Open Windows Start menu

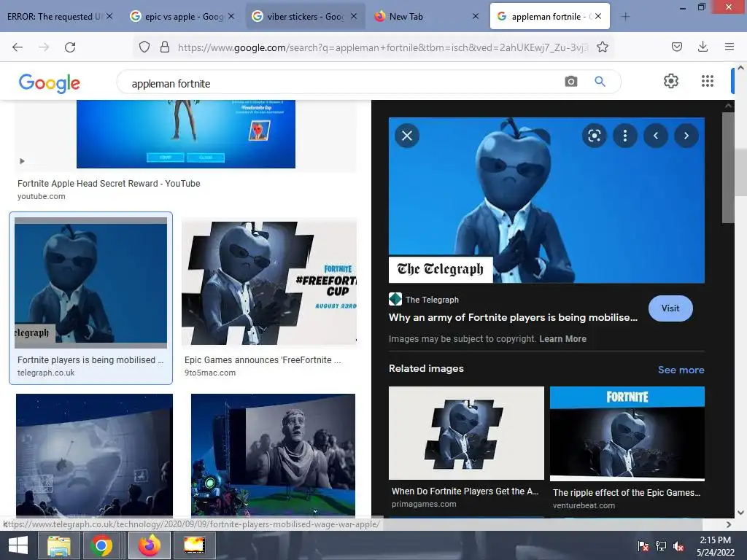coord(18,545)
